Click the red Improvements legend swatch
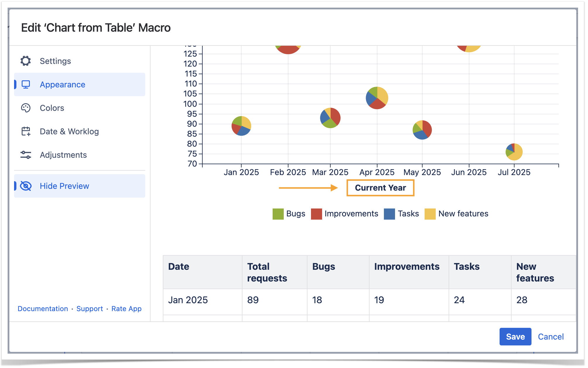This screenshot has width=588, height=368. point(316,214)
